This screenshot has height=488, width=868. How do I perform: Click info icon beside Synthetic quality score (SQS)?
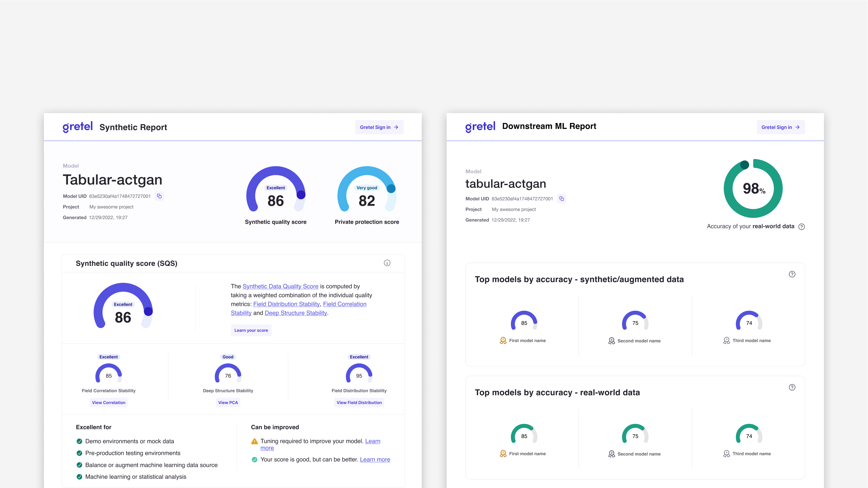pyautogui.click(x=387, y=263)
